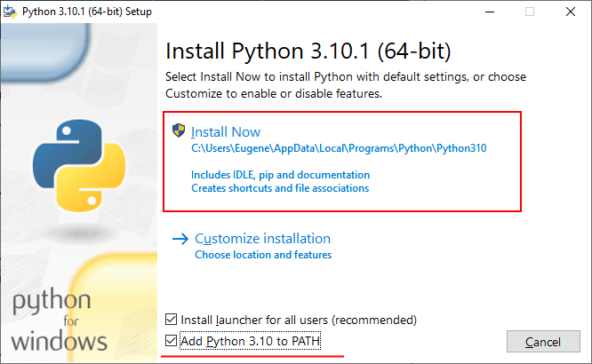Close the Python Setup window
Viewport: 592px width, 364px height.
point(571,12)
